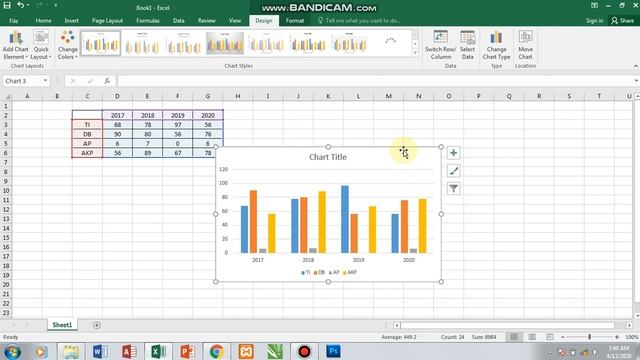Switch to Page Layout view icon
The width and height of the screenshot is (640, 360).
click(532, 337)
